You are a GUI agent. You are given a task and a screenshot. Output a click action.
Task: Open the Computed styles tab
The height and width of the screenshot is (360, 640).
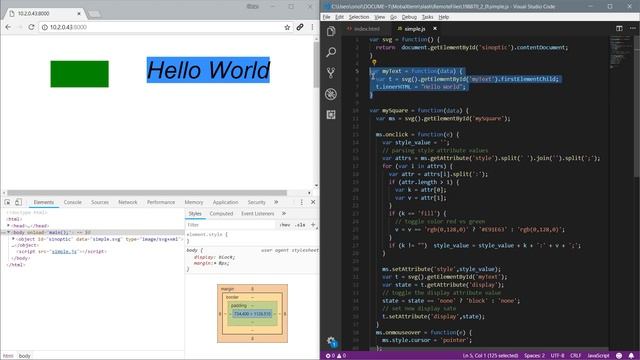(x=221, y=213)
